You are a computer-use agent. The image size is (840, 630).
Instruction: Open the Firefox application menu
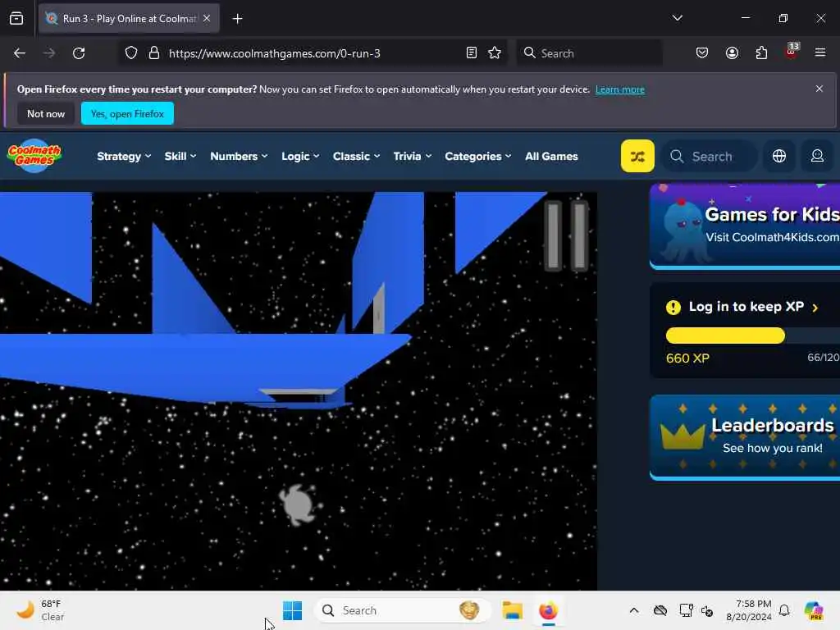pyautogui.click(x=820, y=53)
